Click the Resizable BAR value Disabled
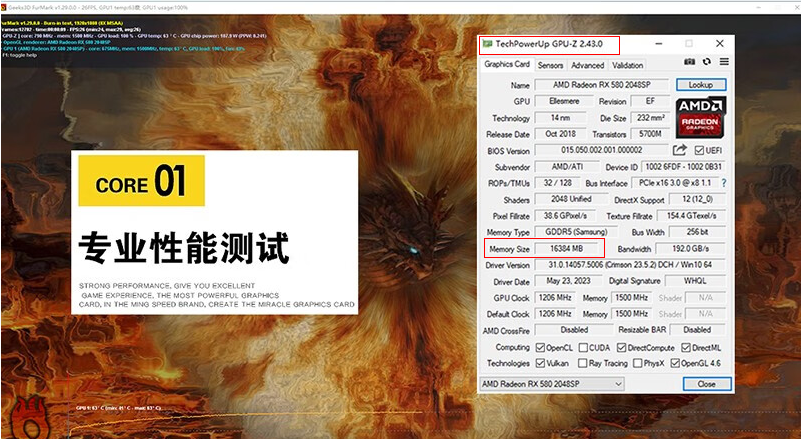The height and width of the screenshot is (439, 802). 697,330
